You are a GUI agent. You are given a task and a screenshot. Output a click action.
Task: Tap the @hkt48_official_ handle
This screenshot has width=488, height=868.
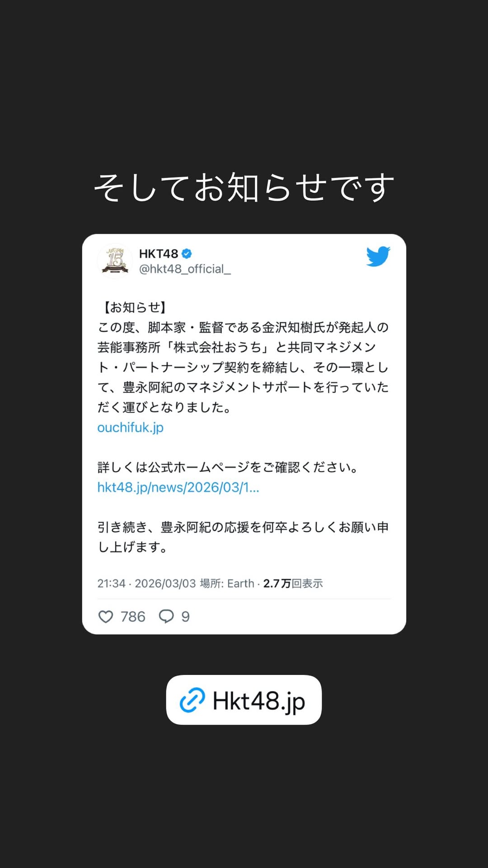pyautogui.click(x=185, y=269)
